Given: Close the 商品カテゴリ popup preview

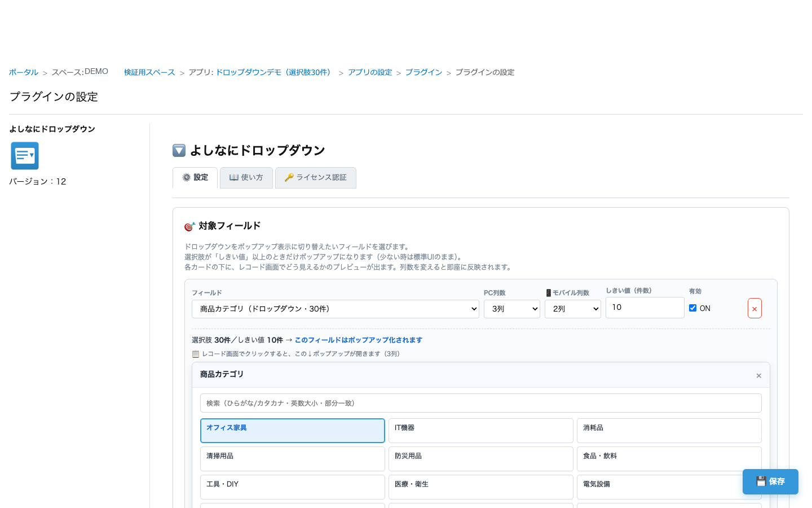Looking at the screenshot, I should click(758, 376).
